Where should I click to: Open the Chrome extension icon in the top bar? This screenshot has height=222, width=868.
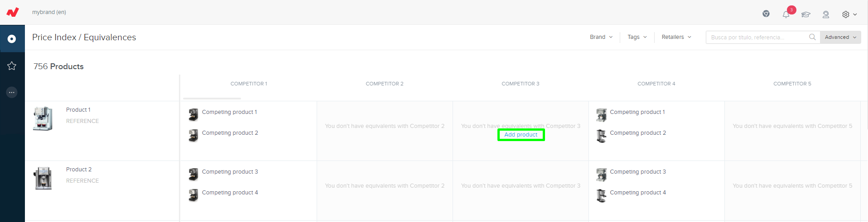[x=766, y=14]
